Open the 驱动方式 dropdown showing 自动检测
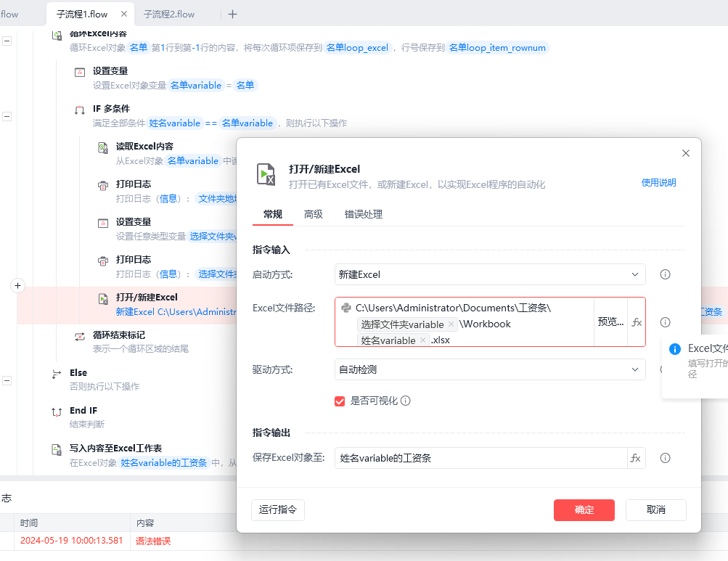Screen dimensions: 728x561 (x=490, y=369)
